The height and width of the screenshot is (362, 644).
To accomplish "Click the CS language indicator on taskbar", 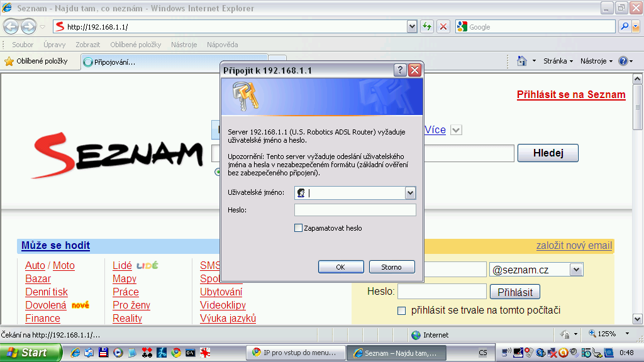I will (x=483, y=353).
